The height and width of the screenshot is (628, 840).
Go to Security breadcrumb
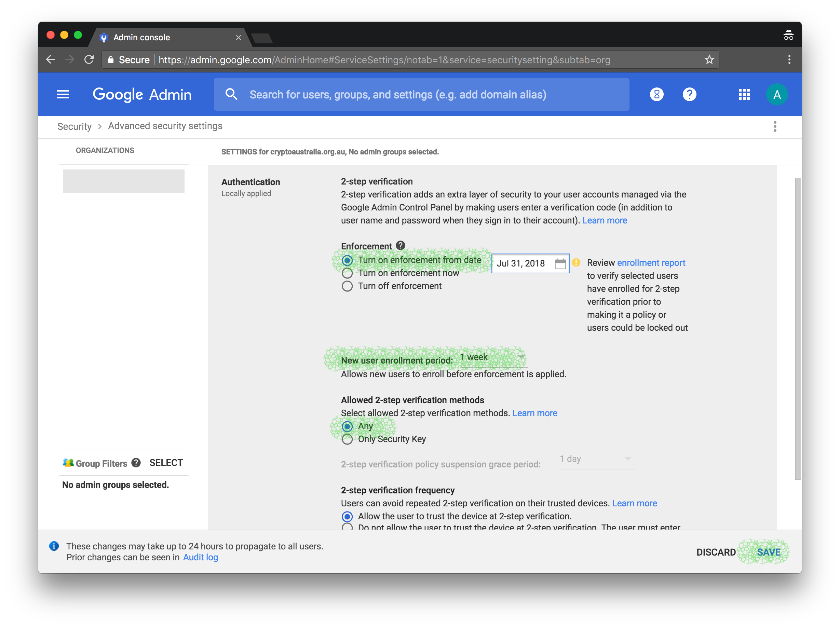74,126
